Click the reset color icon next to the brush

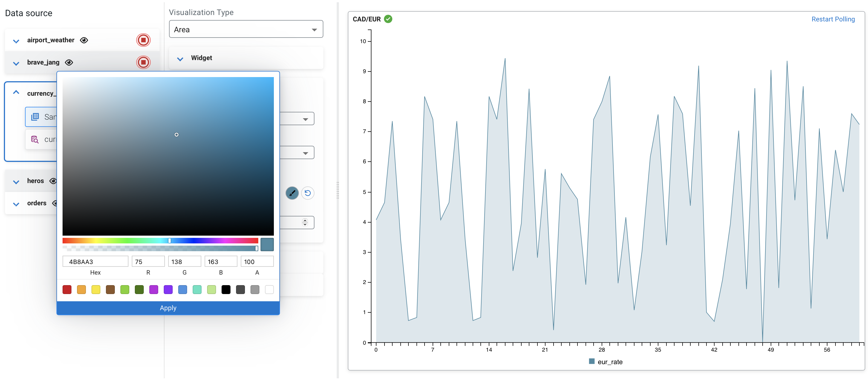tap(308, 193)
